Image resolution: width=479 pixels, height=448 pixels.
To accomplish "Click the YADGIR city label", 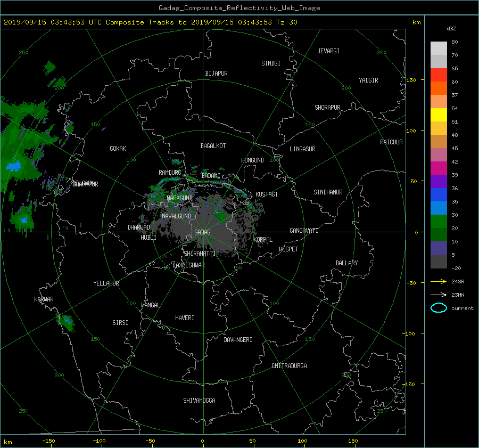I will click(368, 80).
